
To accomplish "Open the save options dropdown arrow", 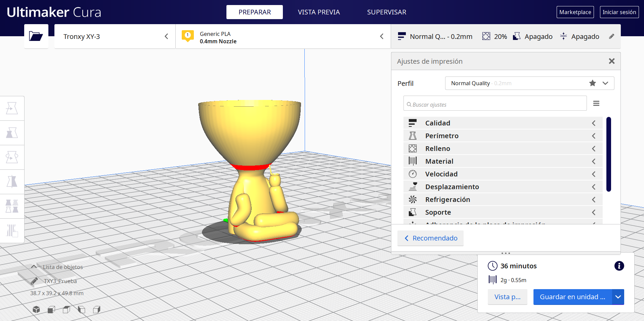I will point(618,297).
